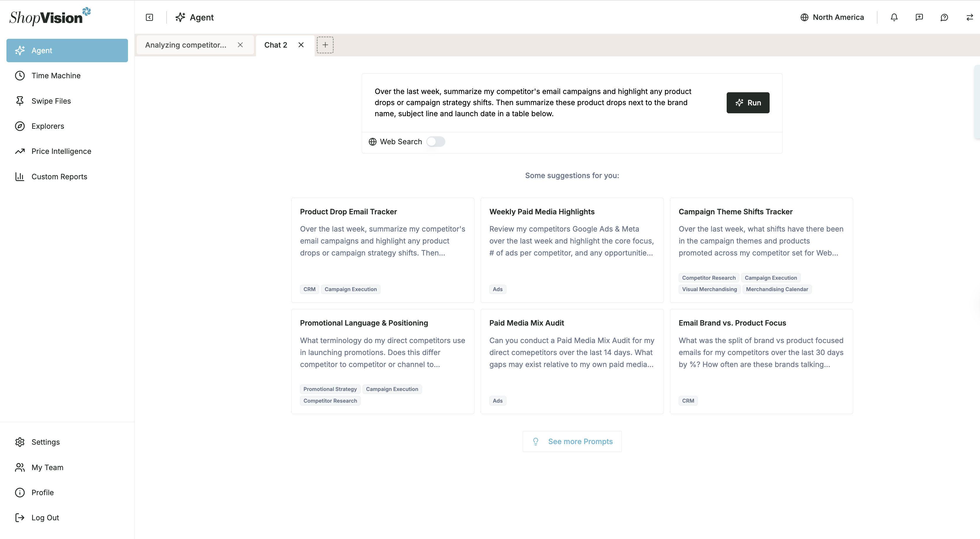Expand See more Prompts

[x=572, y=441]
